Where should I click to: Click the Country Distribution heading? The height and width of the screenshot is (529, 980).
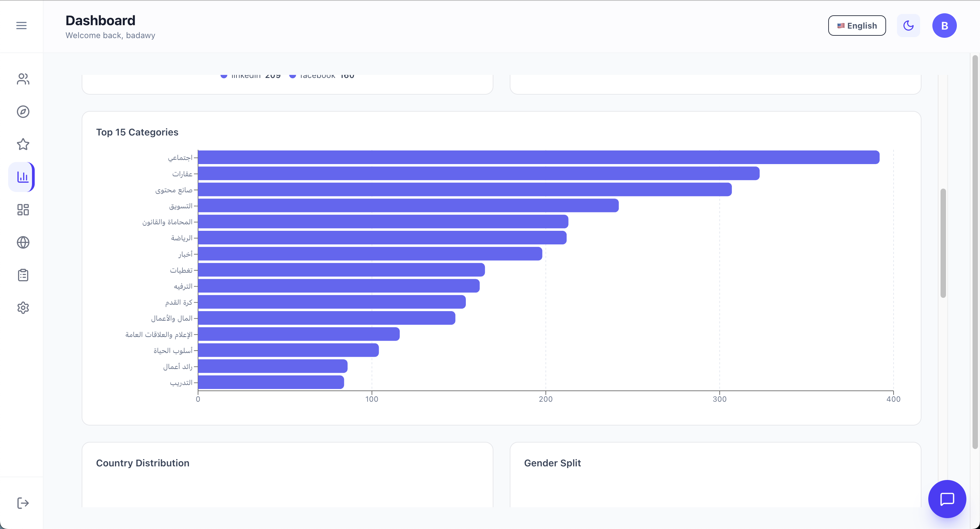pyautogui.click(x=142, y=463)
